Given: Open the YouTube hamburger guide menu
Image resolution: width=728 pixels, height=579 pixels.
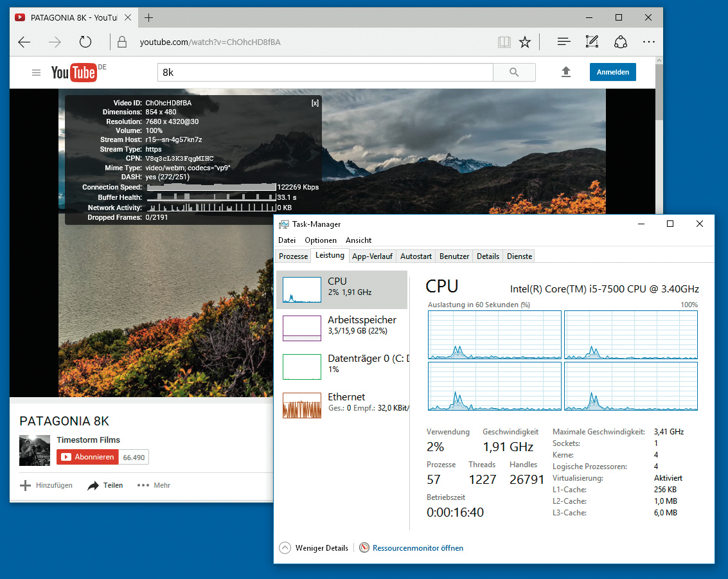Looking at the screenshot, I should tap(37, 73).
